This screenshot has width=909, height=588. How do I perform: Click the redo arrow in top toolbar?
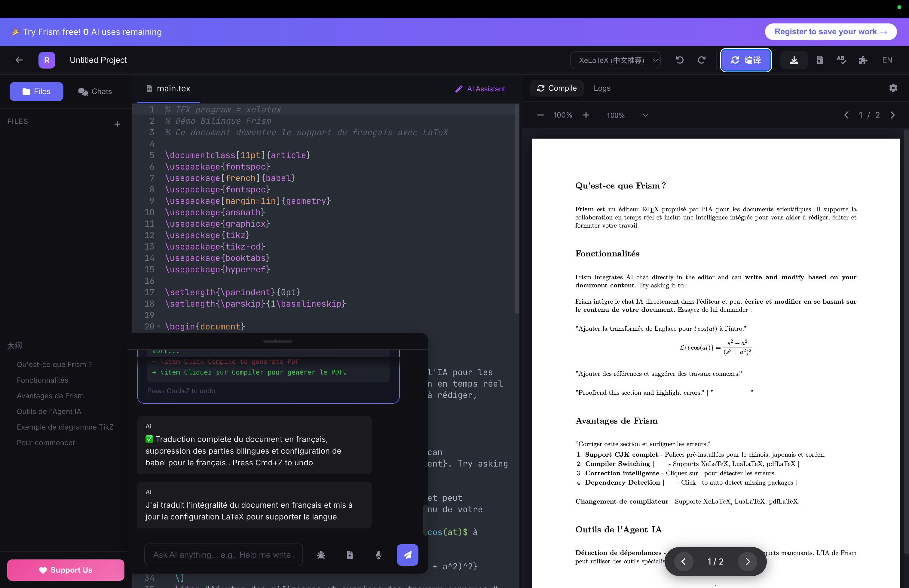(701, 60)
